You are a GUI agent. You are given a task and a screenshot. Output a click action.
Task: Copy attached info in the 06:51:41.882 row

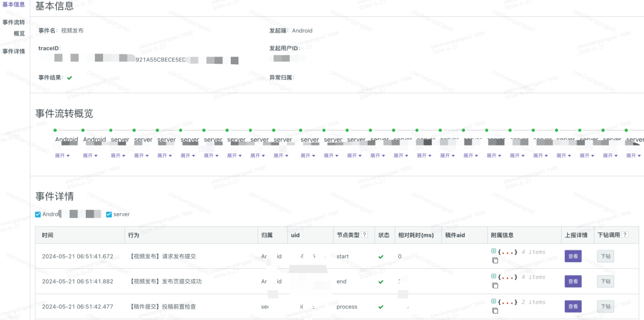click(x=495, y=285)
